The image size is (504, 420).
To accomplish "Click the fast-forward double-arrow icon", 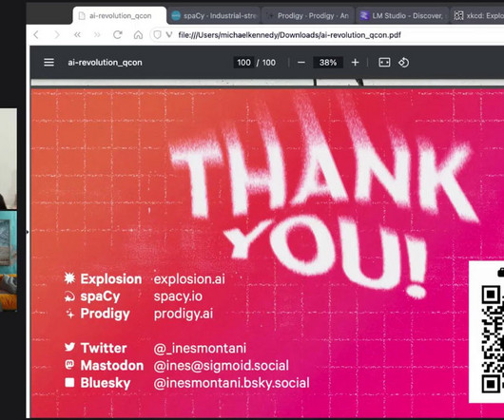I will 97,34.
